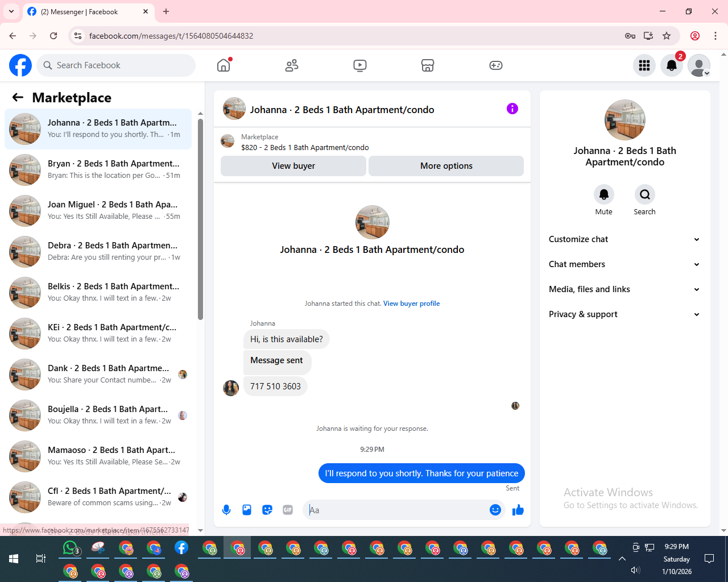The width and height of the screenshot is (728, 582).
Task: Bookmark this page with the star icon
Action: [x=667, y=36]
